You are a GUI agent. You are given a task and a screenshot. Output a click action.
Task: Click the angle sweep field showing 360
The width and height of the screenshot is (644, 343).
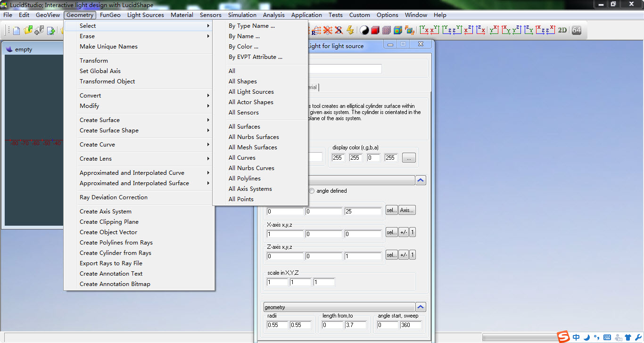[411, 325]
